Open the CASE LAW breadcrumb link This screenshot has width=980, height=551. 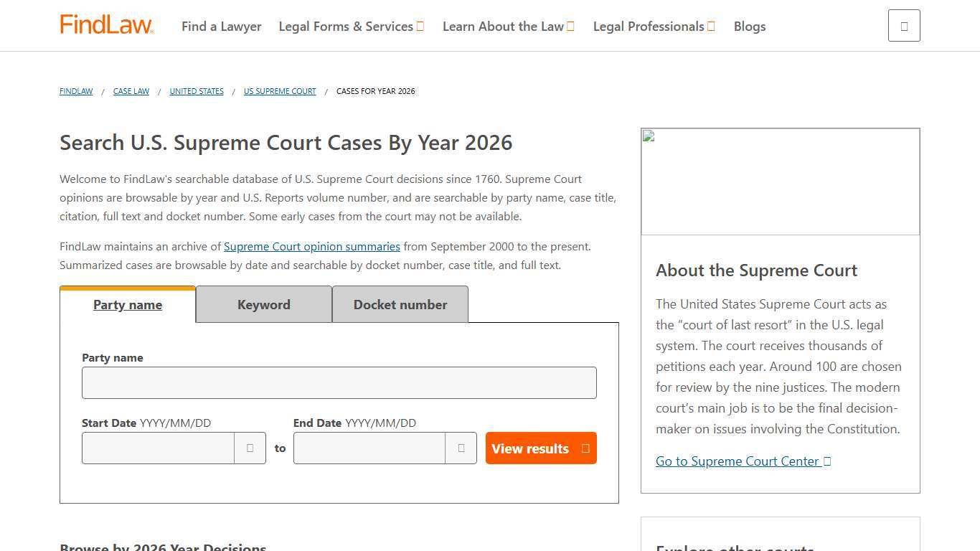pos(131,91)
